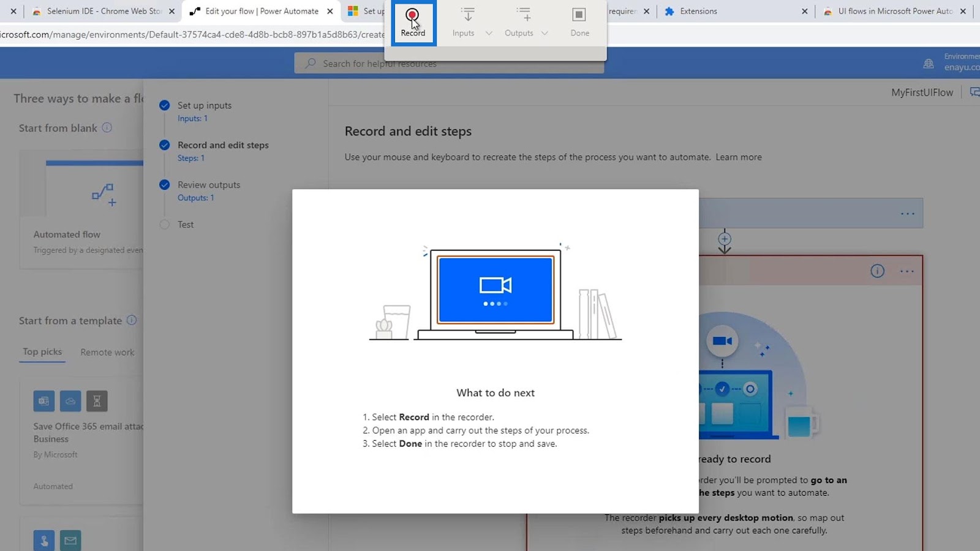Switch to Selenium IDE Chrome Web Store tab
The width and height of the screenshot is (980, 551).
(x=104, y=11)
